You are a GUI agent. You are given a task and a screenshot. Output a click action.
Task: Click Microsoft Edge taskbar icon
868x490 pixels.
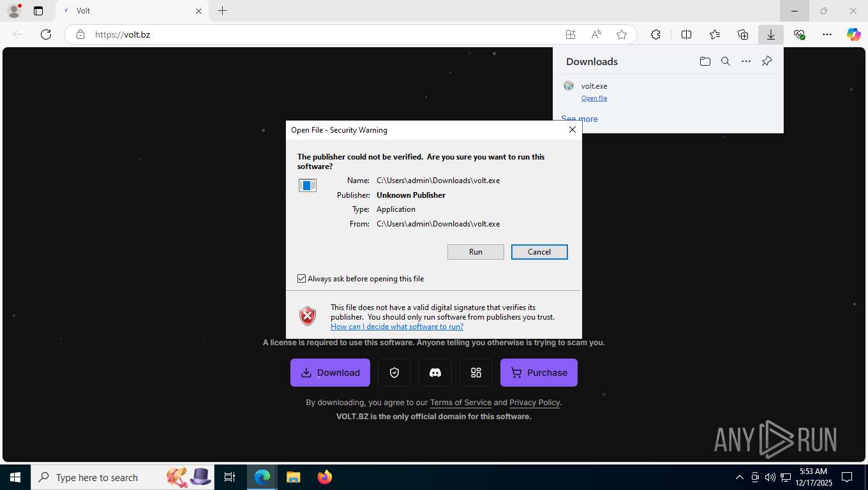point(262,477)
